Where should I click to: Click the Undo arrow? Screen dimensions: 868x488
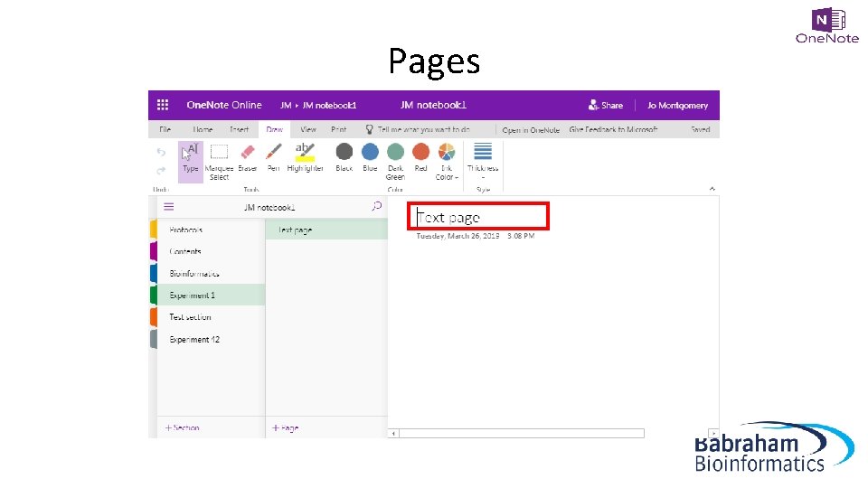click(x=161, y=152)
